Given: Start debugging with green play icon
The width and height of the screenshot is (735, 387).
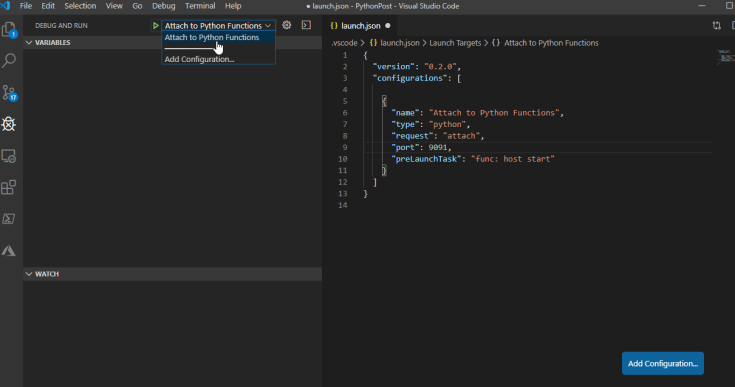Looking at the screenshot, I should click(155, 26).
